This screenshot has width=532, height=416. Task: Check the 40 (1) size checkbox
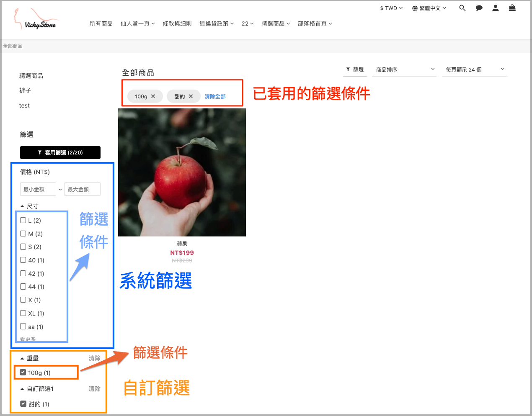point(23,260)
